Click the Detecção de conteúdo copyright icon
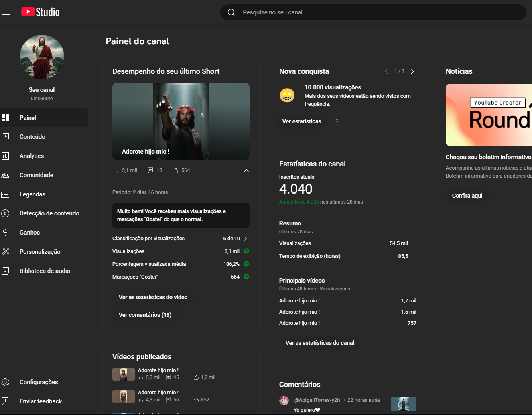532x415 pixels. 5,213
